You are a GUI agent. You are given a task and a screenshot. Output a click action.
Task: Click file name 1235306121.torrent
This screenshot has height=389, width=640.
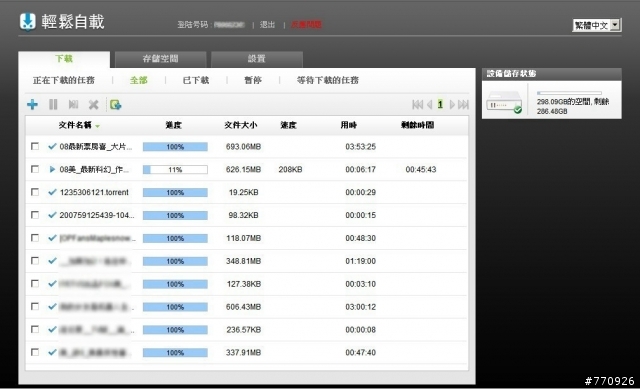[94, 192]
